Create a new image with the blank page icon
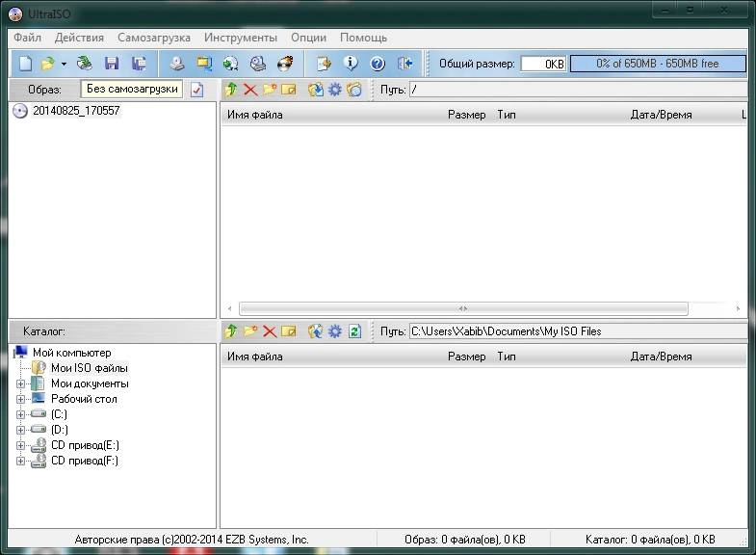This screenshot has height=555, width=756. [25, 64]
